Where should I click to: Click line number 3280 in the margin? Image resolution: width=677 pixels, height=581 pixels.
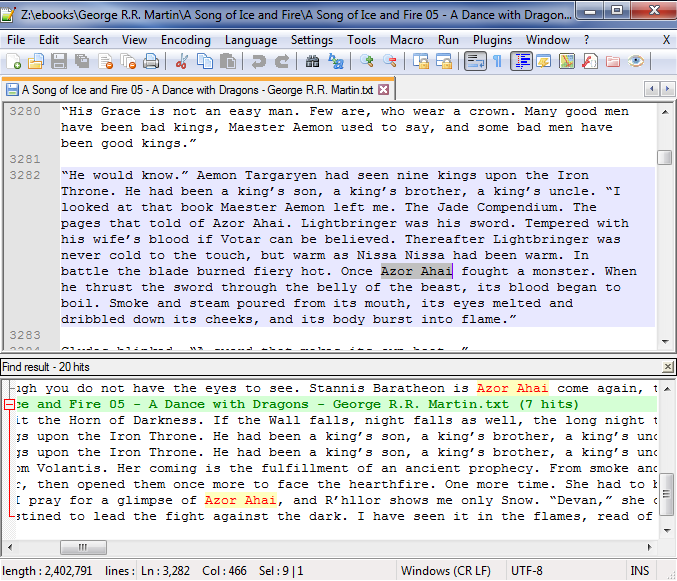pyautogui.click(x=25, y=111)
